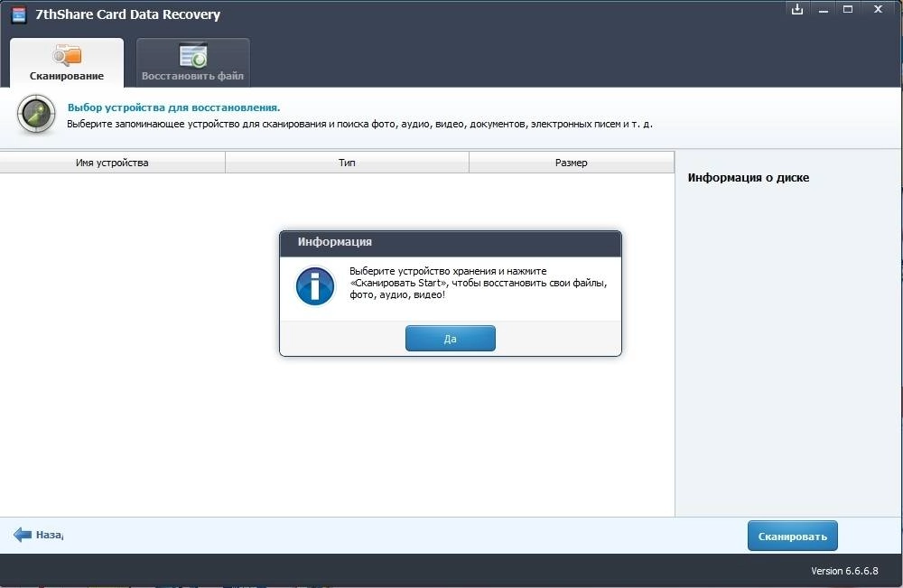
Task: Close the 7thShare Card Data Recovery window
Action: coord(879,9)
